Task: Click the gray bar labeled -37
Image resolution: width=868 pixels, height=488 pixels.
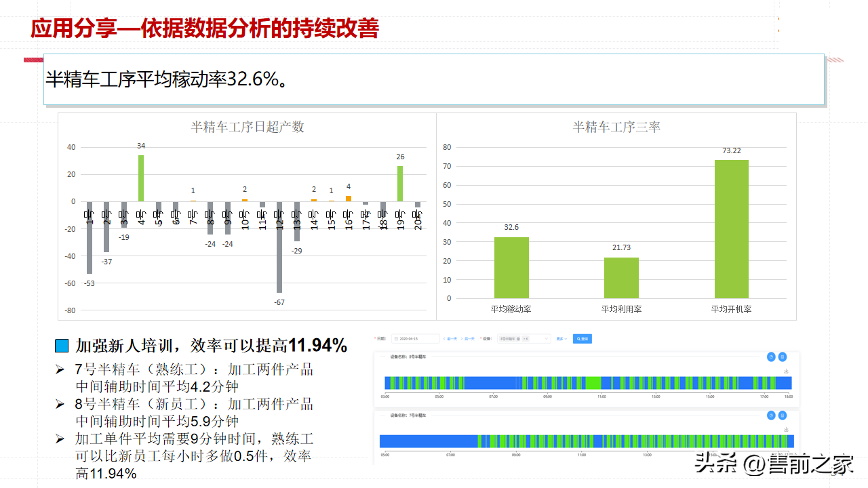Action: [x=106, y=226]
